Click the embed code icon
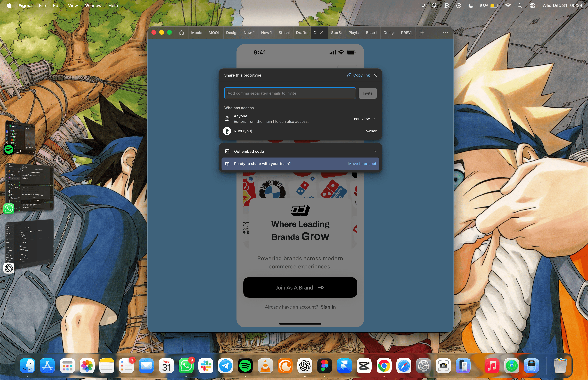588x380 pixels. [x=227, y=151]
